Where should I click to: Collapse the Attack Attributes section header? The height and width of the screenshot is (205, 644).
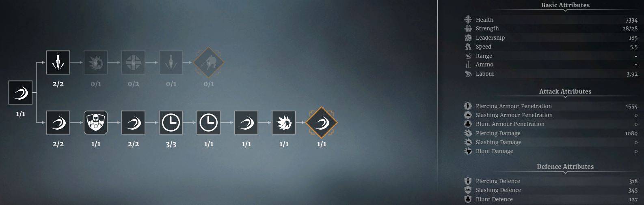point(565,92)
